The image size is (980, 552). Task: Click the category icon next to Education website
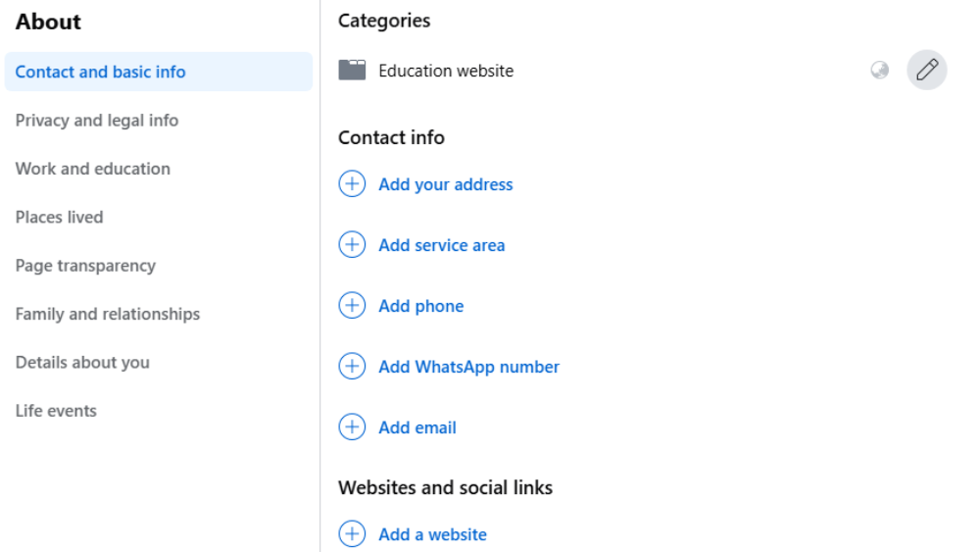[352, 70]
